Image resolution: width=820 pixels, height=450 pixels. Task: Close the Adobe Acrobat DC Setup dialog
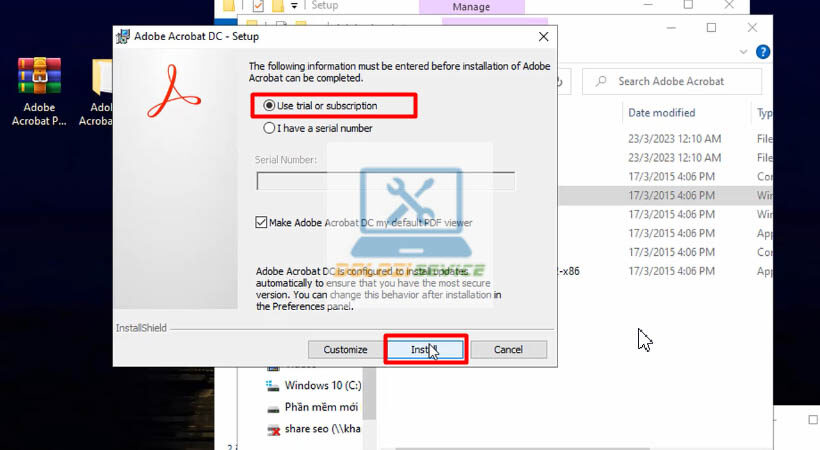543,37
